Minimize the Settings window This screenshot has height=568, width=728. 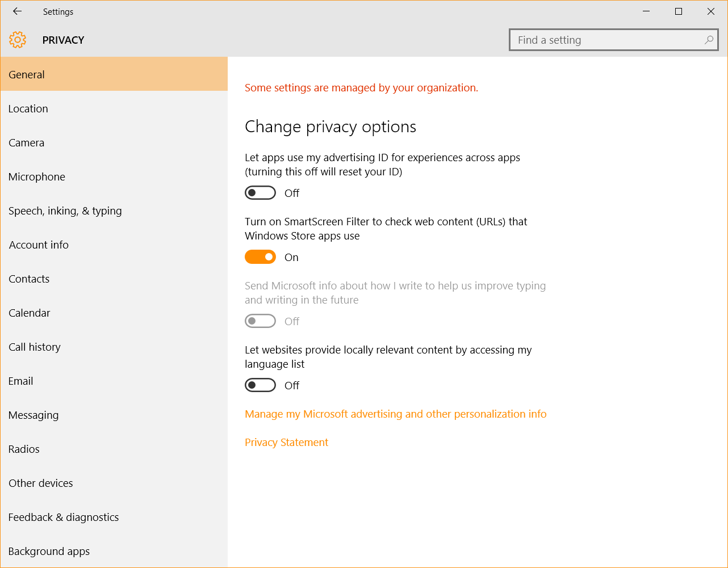coord(646,11)
